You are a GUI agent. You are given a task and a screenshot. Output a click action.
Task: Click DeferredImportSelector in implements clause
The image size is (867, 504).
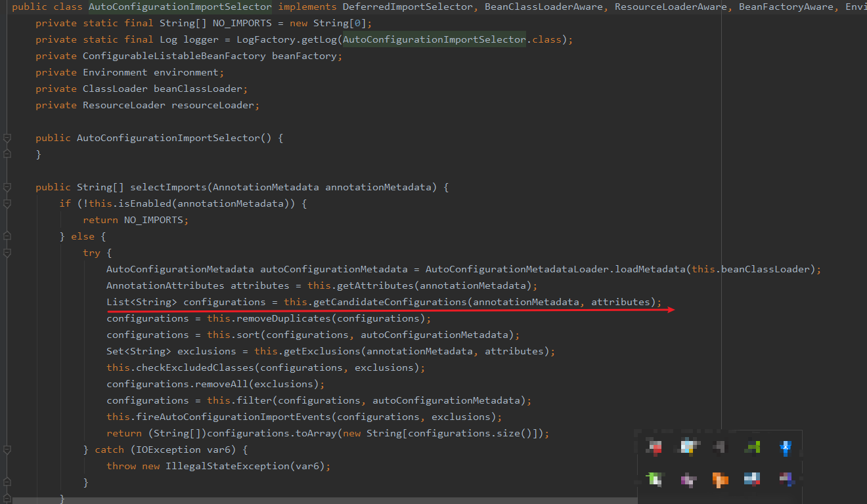coord(408,7)
